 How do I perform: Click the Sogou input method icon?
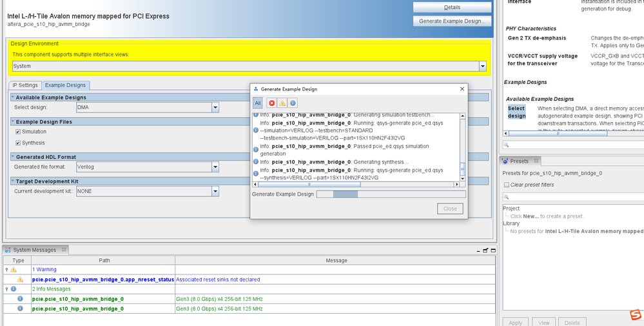(x=635, y=315)
